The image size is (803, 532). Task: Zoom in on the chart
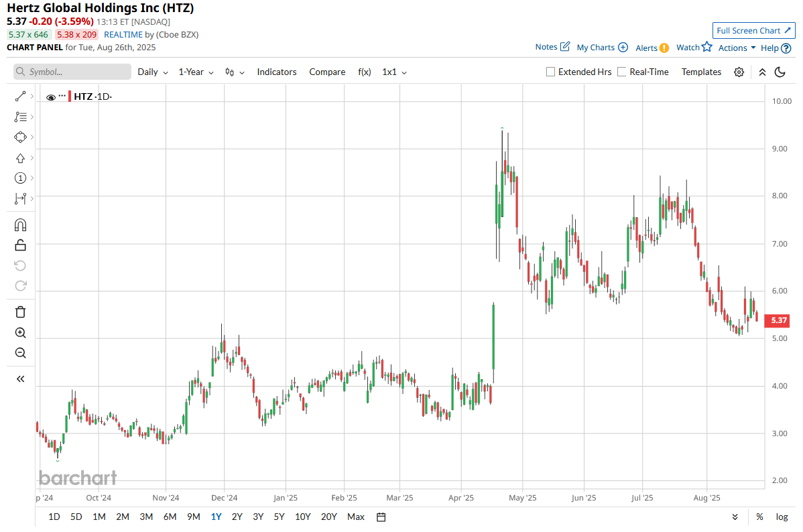click(21, 333)
